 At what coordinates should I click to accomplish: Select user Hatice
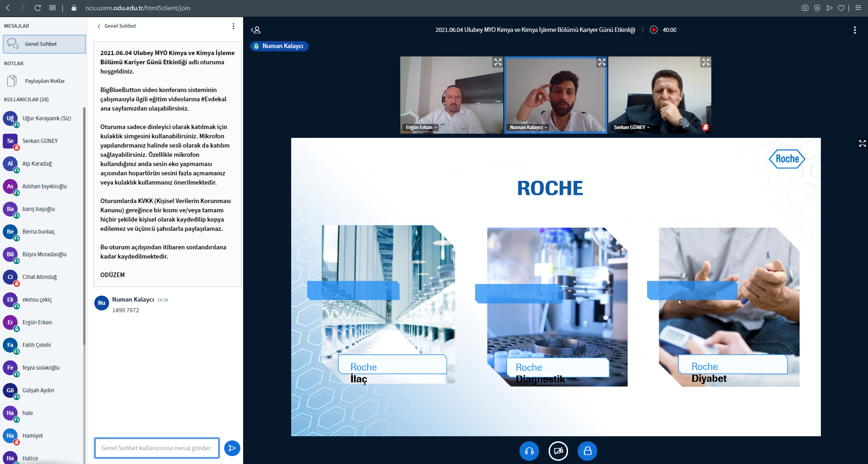(x=43, y=458)
